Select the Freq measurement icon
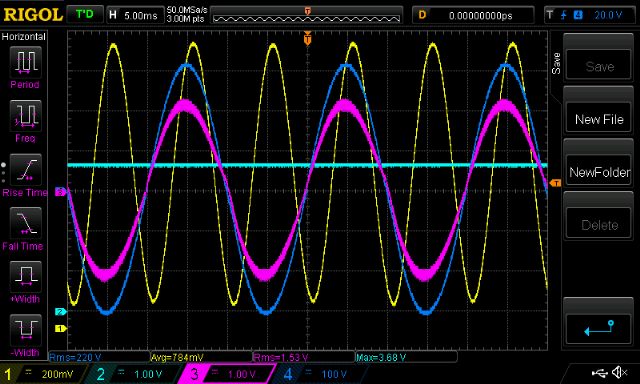 pos(25,116)
